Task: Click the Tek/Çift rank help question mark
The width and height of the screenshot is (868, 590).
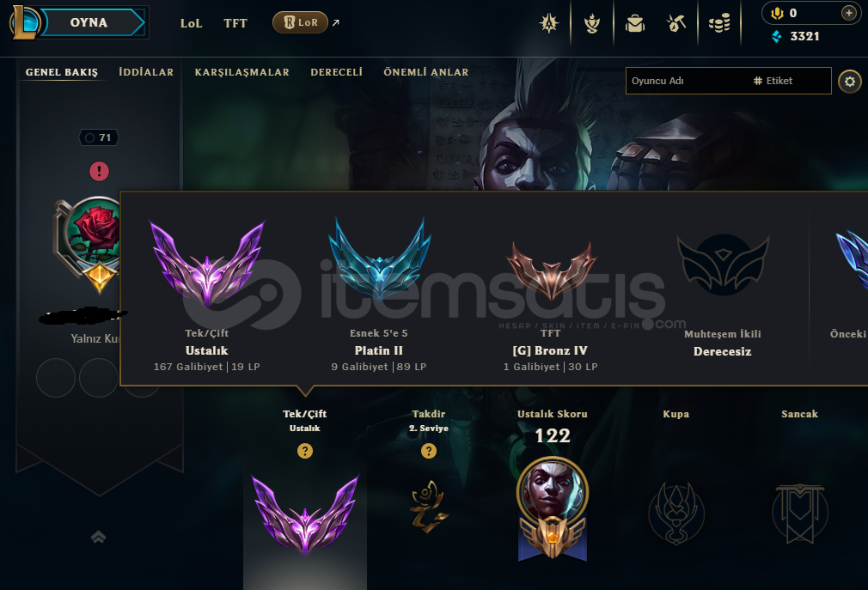Action: click(x=305, y=451)
